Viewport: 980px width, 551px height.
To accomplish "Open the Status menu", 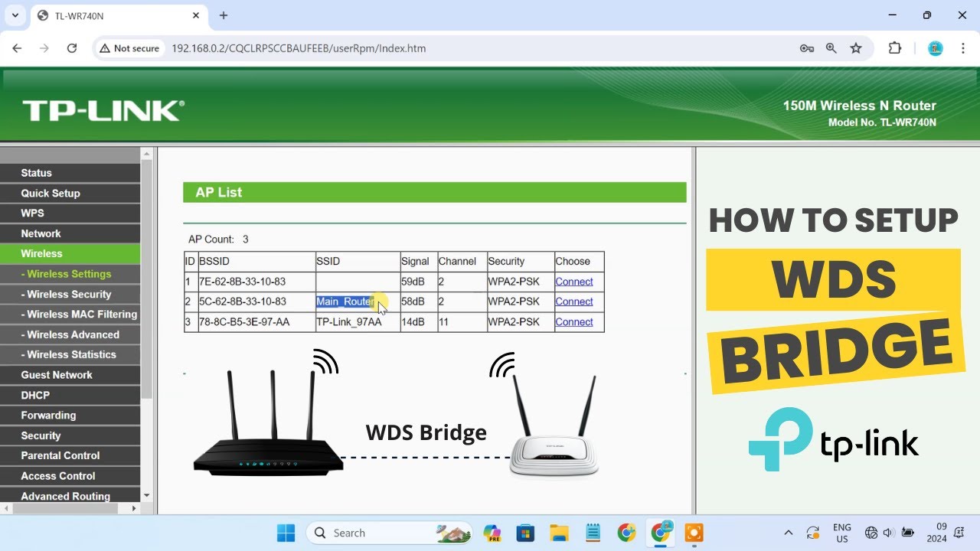I will 70,173.
